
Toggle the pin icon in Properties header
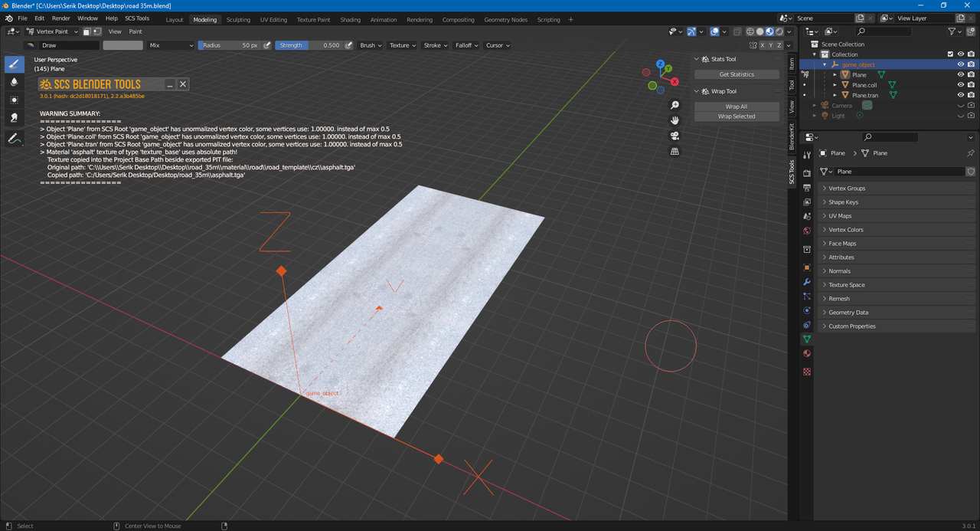971,153
